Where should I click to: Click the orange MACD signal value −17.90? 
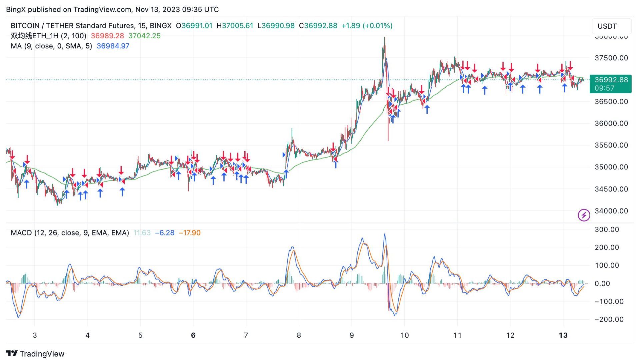click(190, 233)
